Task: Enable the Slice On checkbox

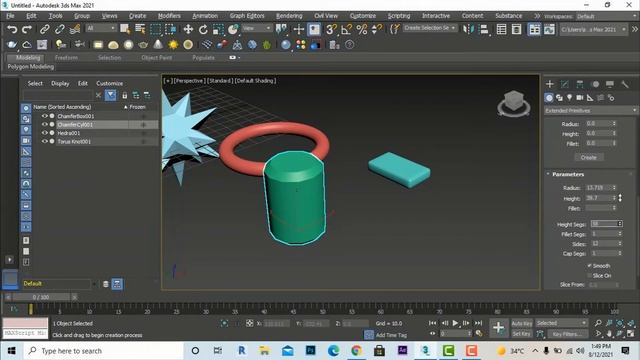Action: tap(589, 276)
